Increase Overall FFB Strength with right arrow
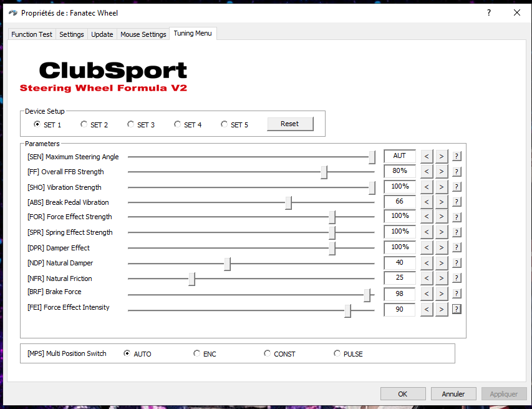532x409 pixels. (442, 172)
